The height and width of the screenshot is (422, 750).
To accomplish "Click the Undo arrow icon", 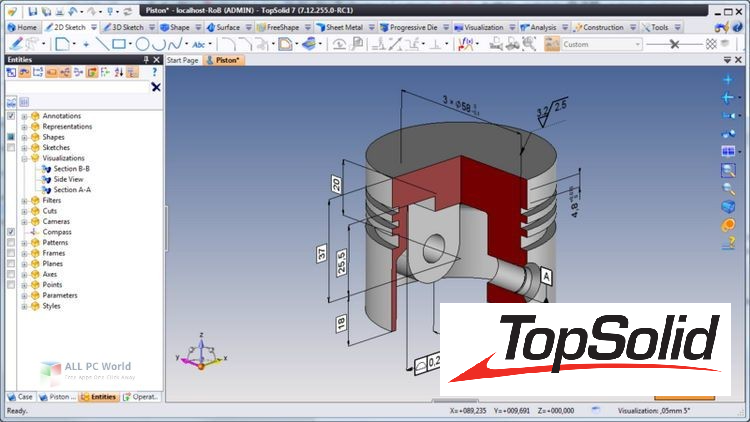I will point(73,11).
